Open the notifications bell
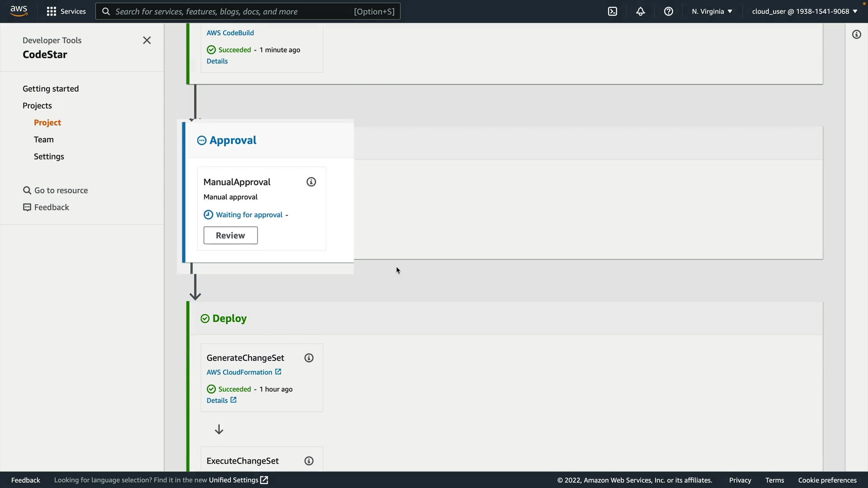Image resolution: width=868 pixels, height=488 pixels. (x=640, y=11)
